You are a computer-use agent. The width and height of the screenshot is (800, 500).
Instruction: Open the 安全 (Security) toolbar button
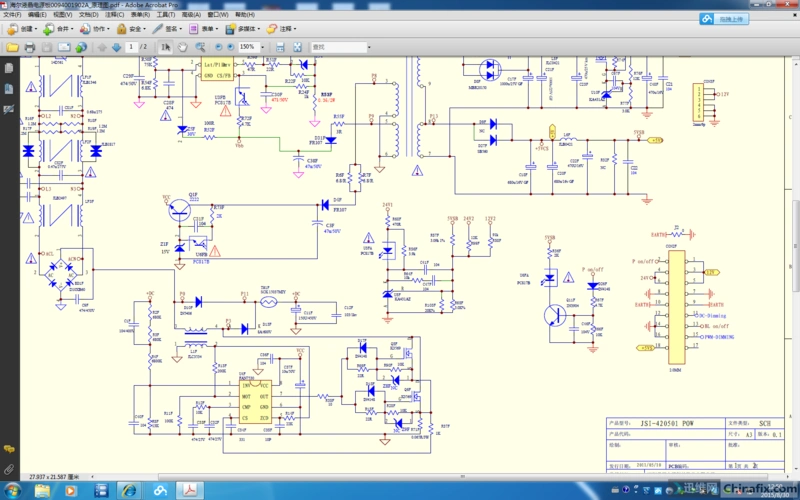pos(129,29)
